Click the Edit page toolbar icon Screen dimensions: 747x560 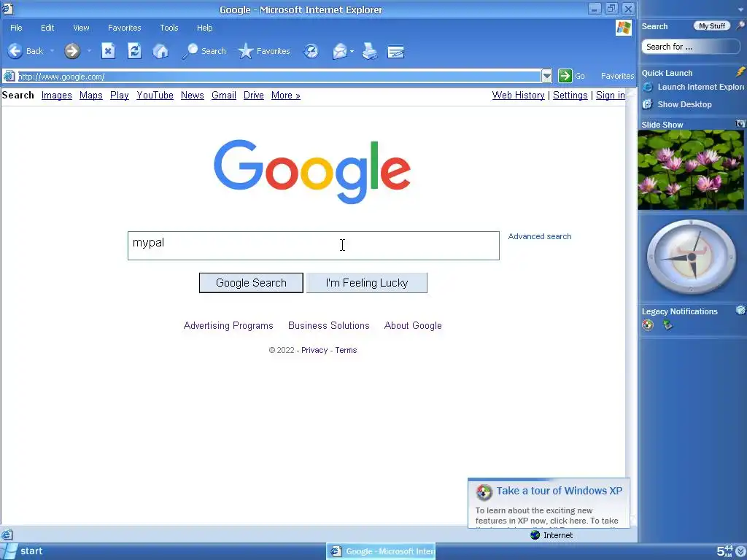point(396,52)
